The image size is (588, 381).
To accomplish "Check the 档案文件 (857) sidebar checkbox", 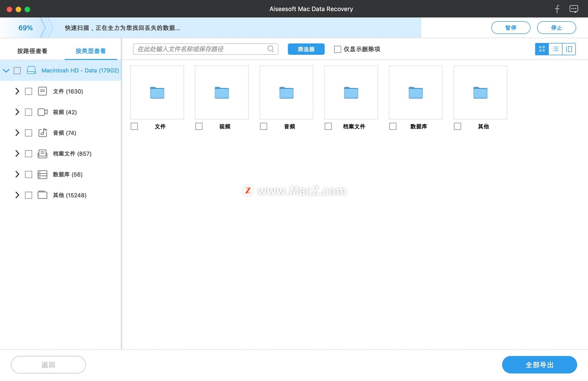I will 28,154.
